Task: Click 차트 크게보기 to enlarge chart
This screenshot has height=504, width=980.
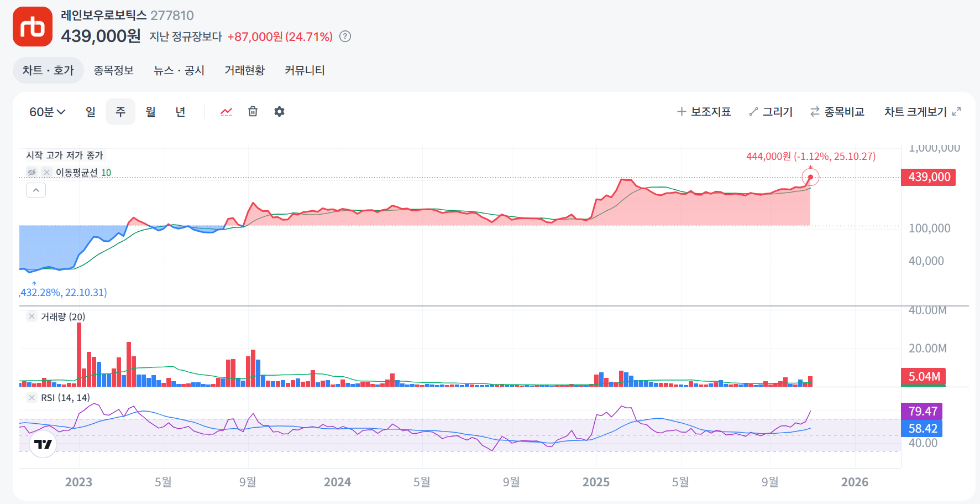Action: click(923, 112)
